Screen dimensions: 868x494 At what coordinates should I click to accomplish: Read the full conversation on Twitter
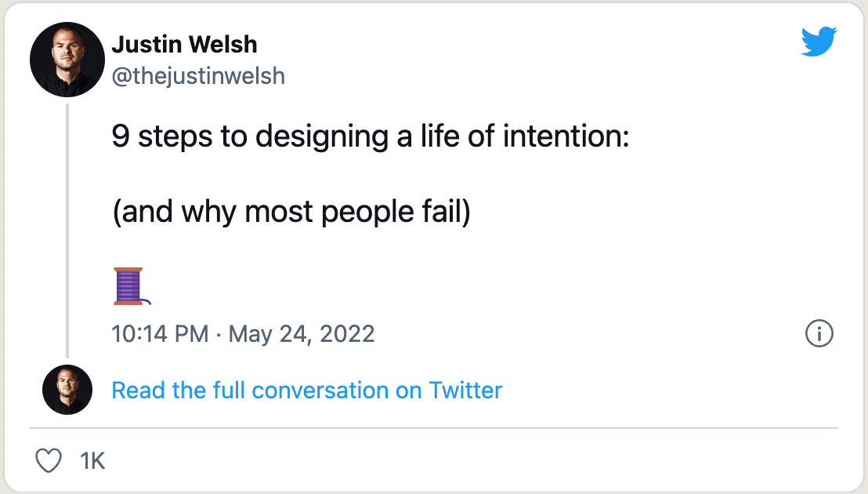click(x=306, y=390)
